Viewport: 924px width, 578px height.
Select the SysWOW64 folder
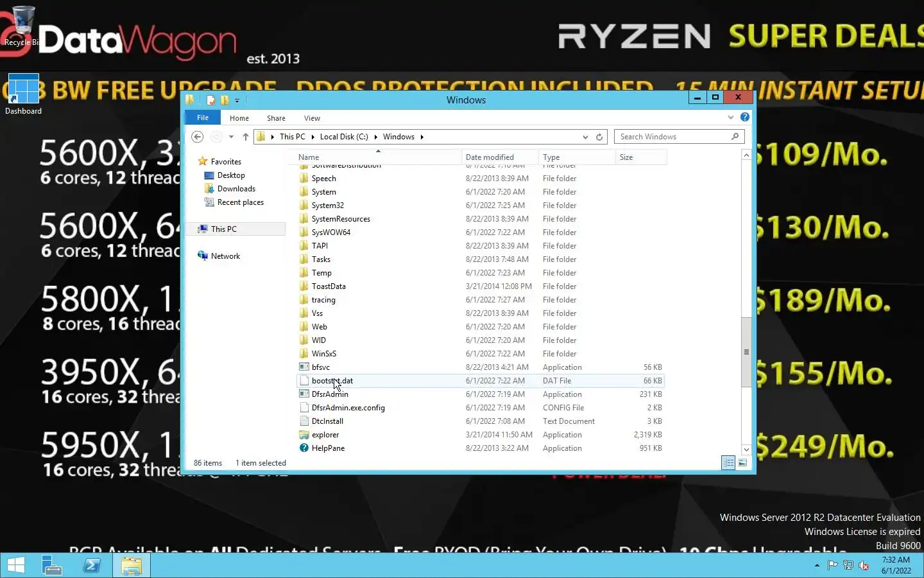[x=331, y=232]
